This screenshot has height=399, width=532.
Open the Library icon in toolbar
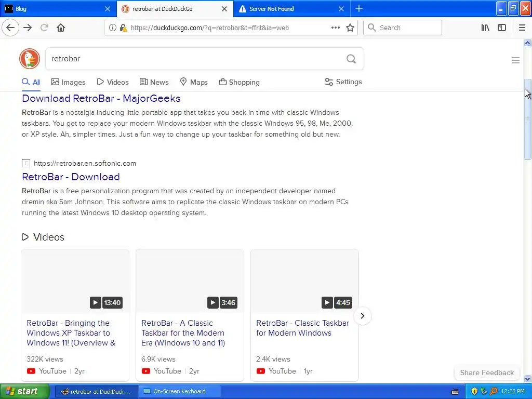click(485, 28)
